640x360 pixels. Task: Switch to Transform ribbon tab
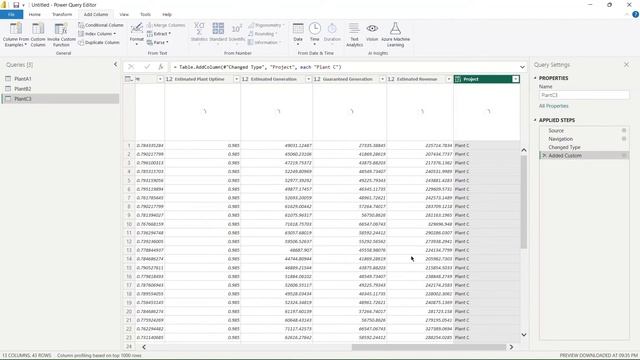[x=62, y=14]
